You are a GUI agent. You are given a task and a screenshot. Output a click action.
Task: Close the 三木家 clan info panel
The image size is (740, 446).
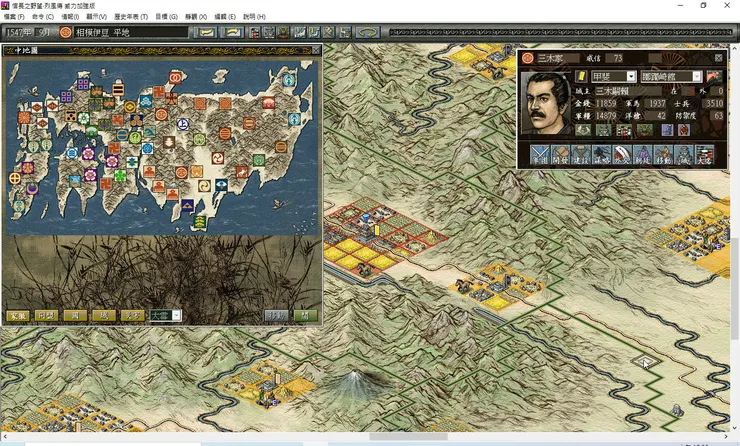coord(718,58)
